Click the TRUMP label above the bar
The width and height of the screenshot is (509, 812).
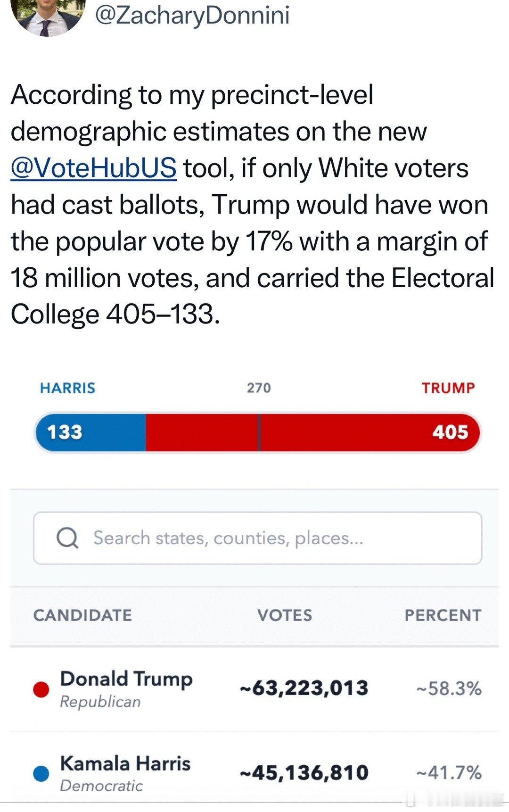(448, 388)
